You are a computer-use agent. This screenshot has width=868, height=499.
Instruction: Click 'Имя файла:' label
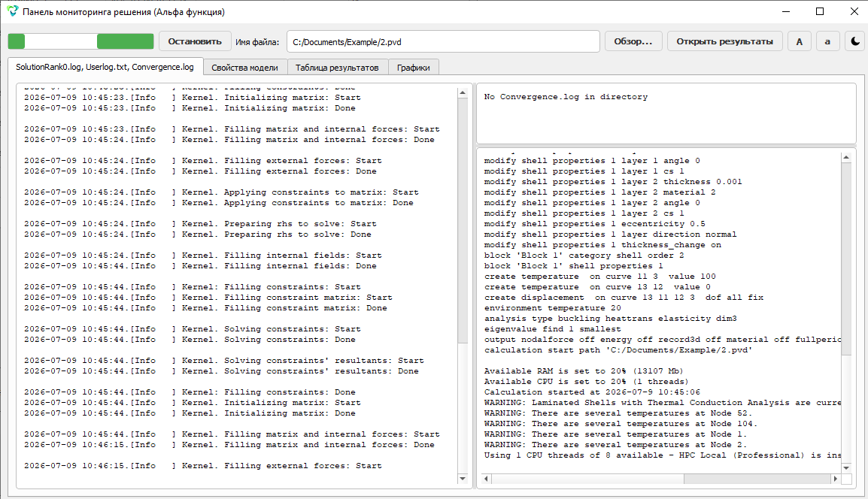257,42
